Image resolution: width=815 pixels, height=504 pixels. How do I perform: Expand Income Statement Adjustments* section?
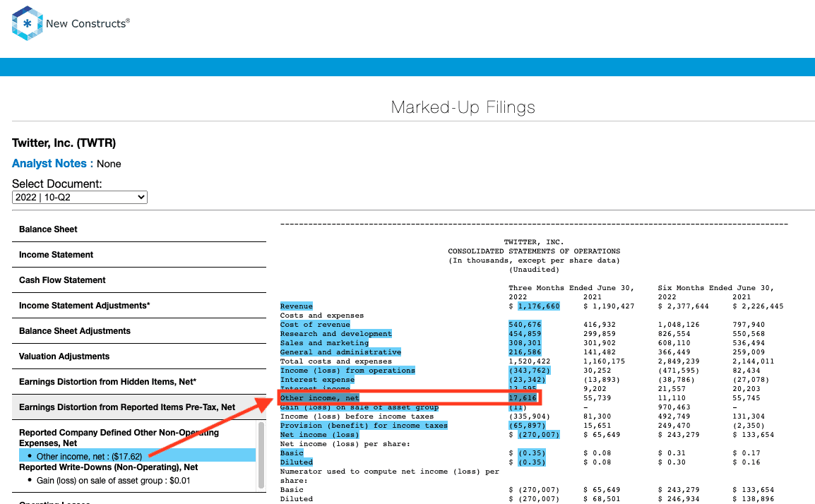coord(139,306)
